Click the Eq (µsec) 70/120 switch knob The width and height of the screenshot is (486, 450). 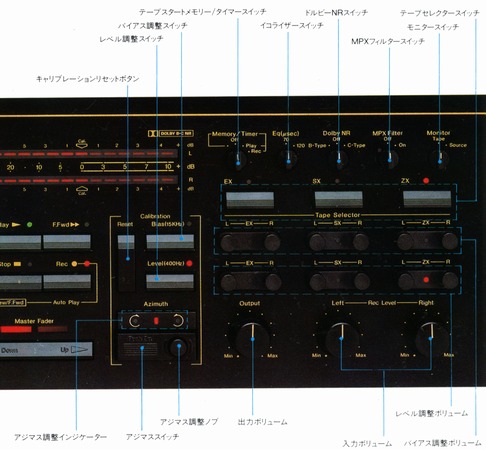(x=288, y=159)
